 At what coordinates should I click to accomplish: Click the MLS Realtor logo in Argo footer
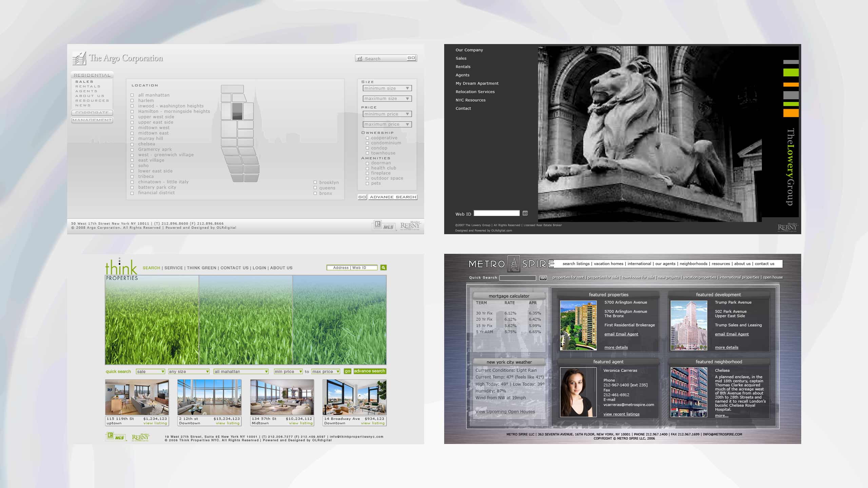click(x=384, y=226)
